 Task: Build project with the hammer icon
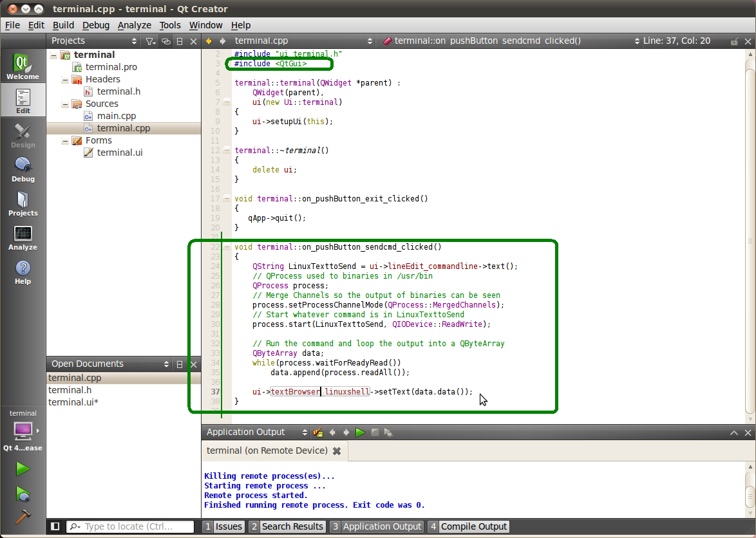(23, 516)
